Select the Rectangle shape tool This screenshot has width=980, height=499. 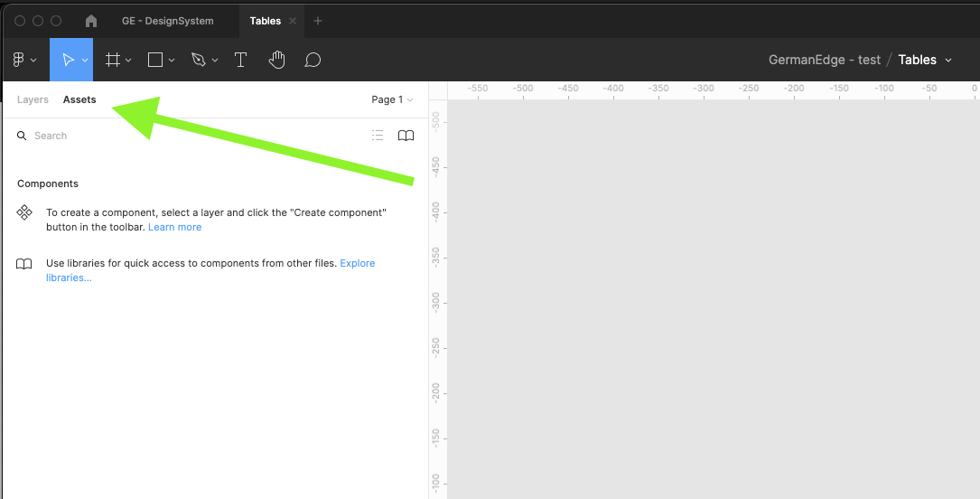tap(155, 60)
